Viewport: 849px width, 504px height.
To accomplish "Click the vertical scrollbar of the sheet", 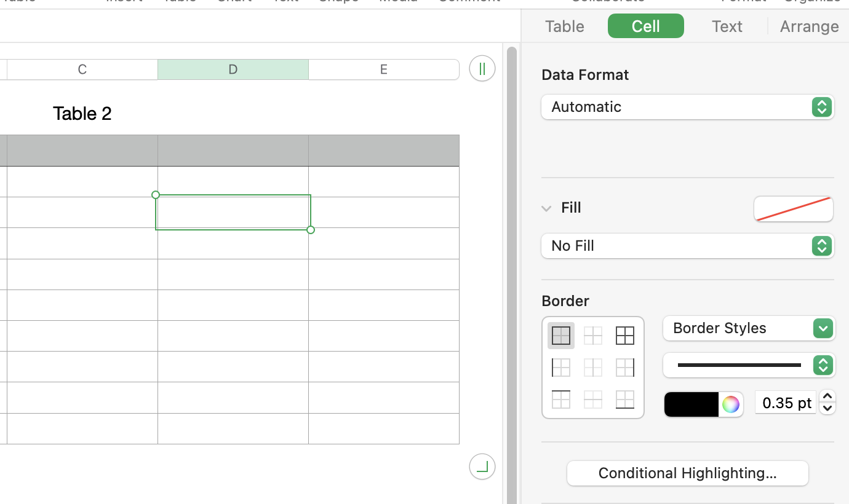I will pos(512,277).
